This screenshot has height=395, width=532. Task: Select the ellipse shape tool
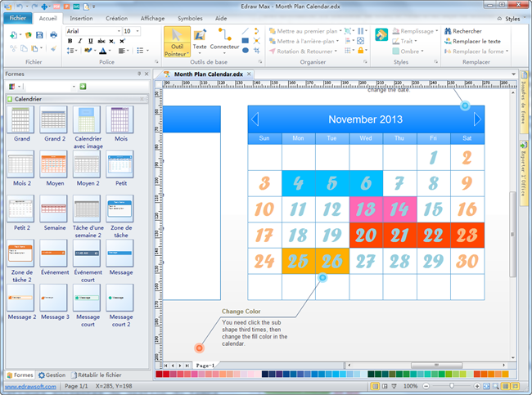point(246,50)
